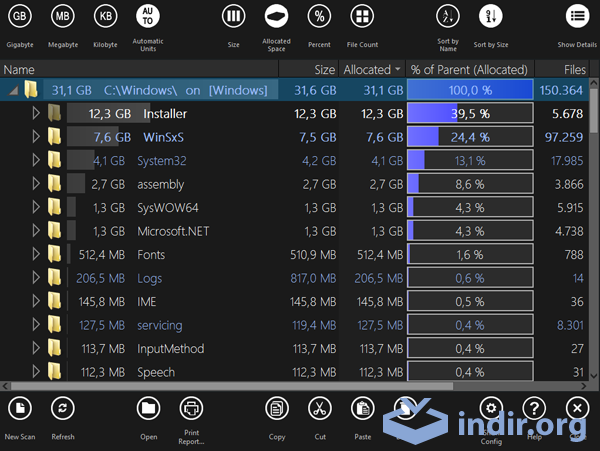Switch to Percent view mode
The image size is (600, 451).
click(x=319, y=16)
